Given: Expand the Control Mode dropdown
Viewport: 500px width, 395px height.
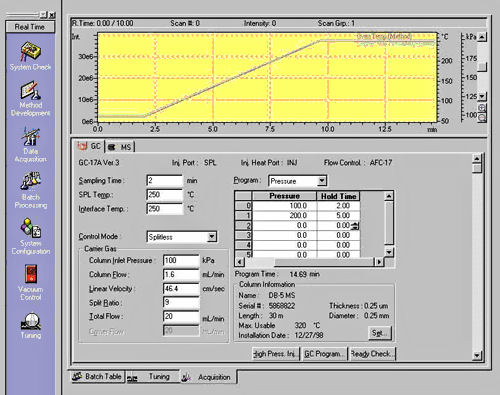Looking at the screenshot, I should pyautogui.click(x=212, y=237).
